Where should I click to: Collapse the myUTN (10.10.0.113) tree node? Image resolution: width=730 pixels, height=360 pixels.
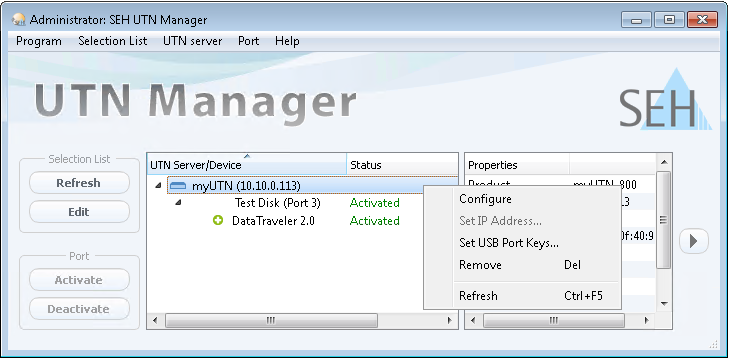tap(158, 186)
